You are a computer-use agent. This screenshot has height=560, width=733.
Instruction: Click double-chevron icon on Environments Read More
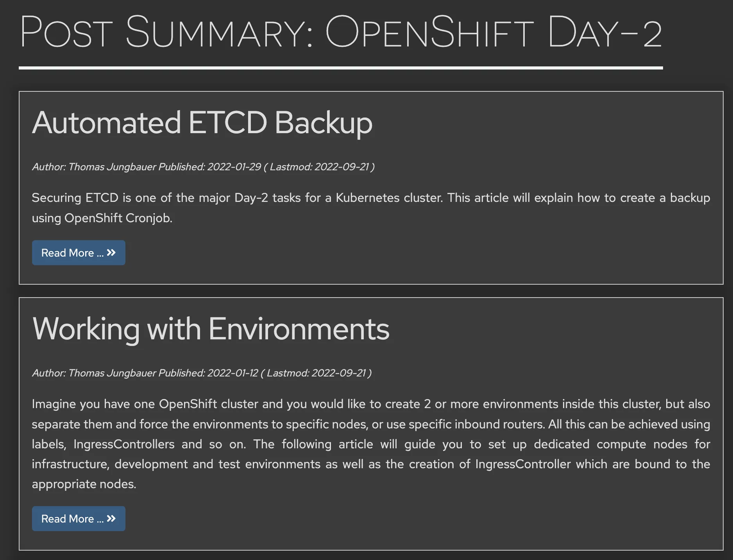pyautogui.click(x=111, y=519)
